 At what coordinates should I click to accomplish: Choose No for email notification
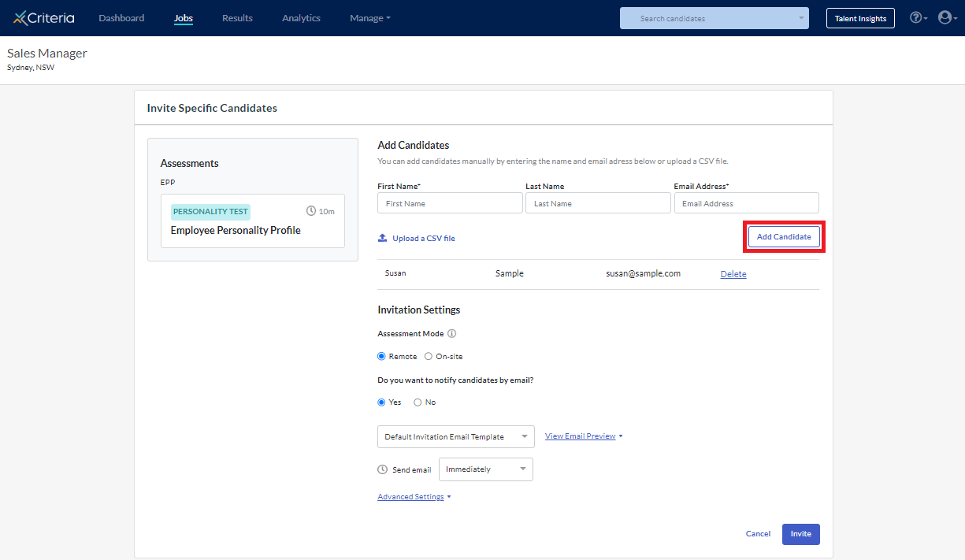(418, 402)
